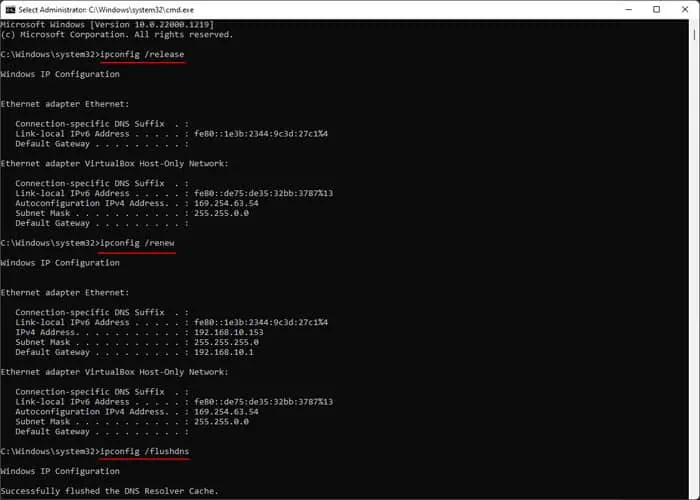700x500 pixels.
Task: Click the Default Gateway value 192.168.10.1
Action: (x=224, y=352)
